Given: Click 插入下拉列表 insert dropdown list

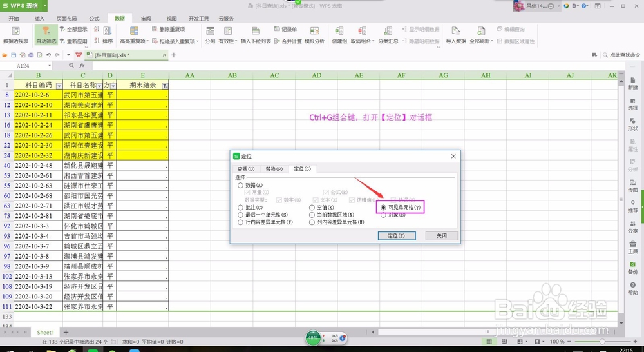Looking at the screenshot, I should pos(256,35).
